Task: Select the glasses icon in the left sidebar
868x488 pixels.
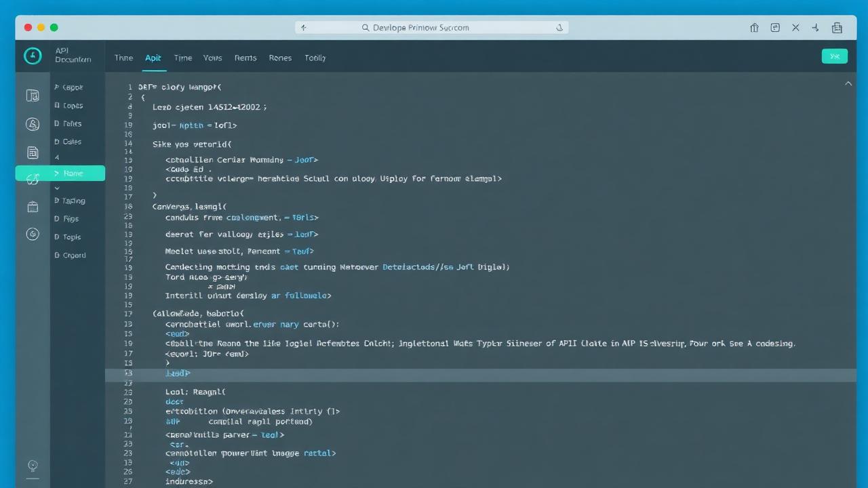Action: coord(33,178)
